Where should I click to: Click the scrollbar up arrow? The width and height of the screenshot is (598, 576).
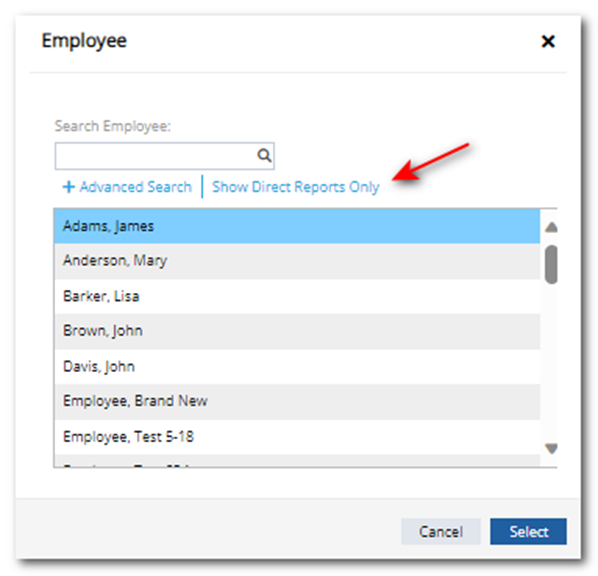tap(551, 227)
